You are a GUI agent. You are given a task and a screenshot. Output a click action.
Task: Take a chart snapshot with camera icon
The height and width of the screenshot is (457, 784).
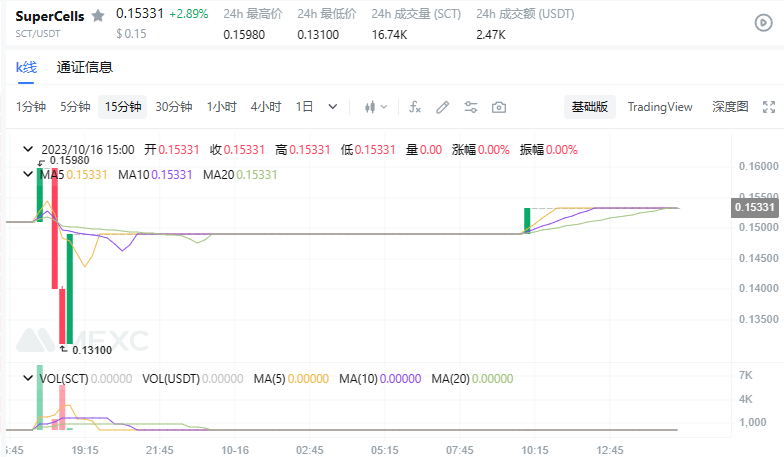498,107
